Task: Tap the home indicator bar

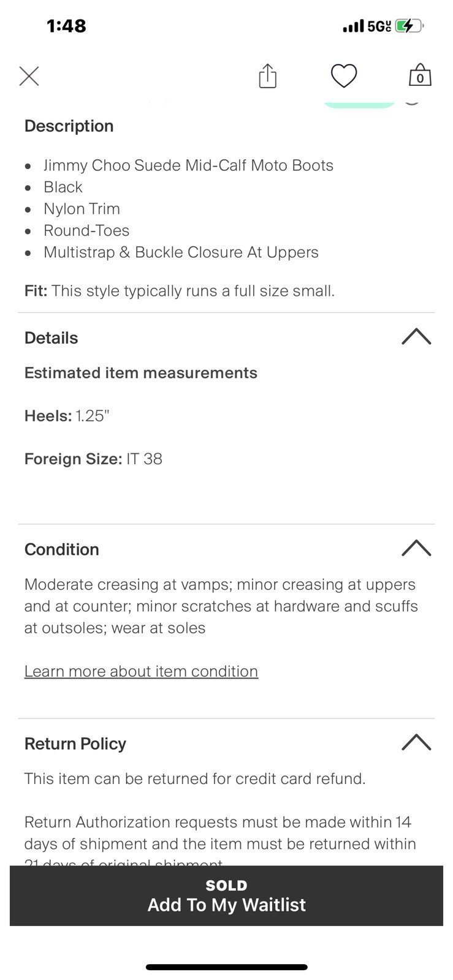Action: (x=226, y=967)
